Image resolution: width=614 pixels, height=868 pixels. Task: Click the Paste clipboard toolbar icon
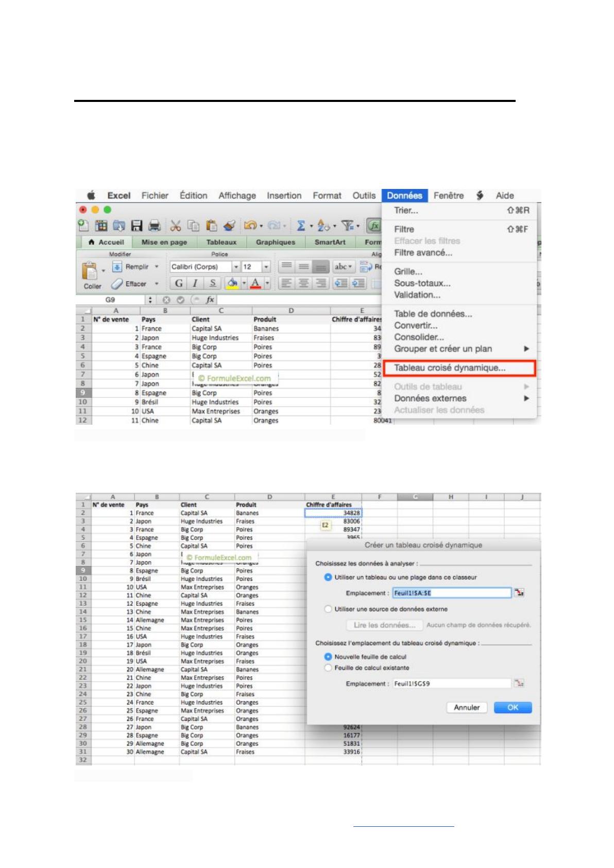point(211,225)
